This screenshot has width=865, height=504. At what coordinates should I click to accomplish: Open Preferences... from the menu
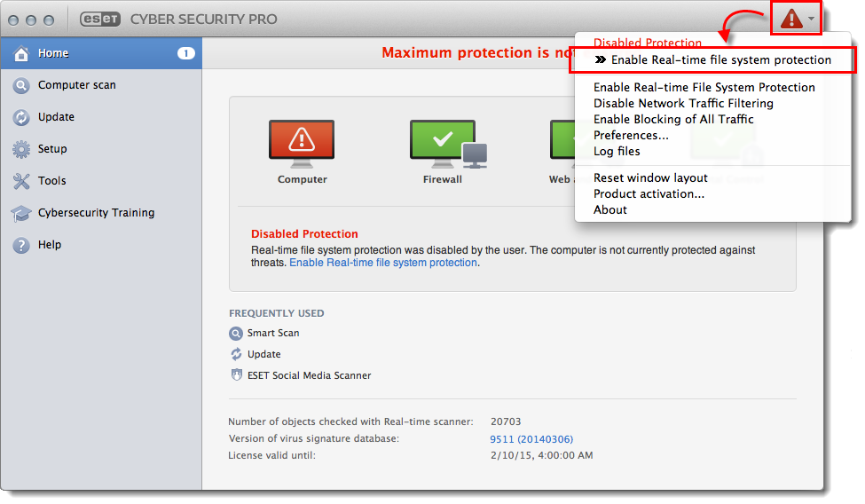(x=631, y=135)
